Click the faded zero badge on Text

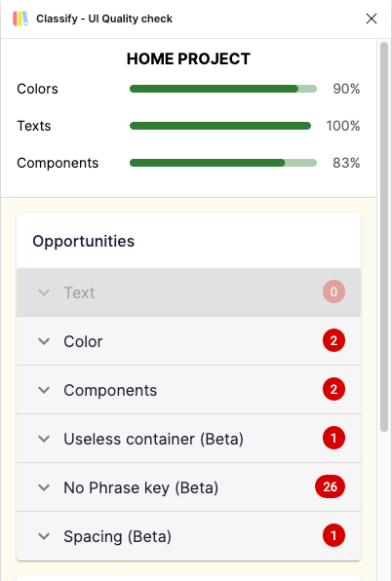[x=333, y=291]
